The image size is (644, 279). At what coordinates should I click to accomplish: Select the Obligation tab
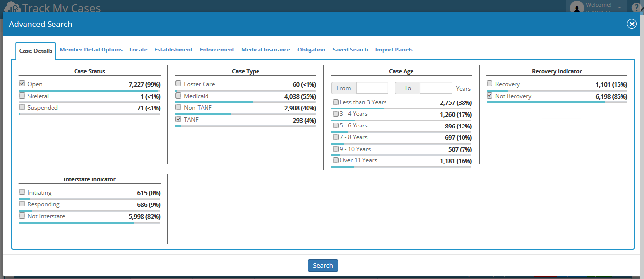tap(311, 50)
